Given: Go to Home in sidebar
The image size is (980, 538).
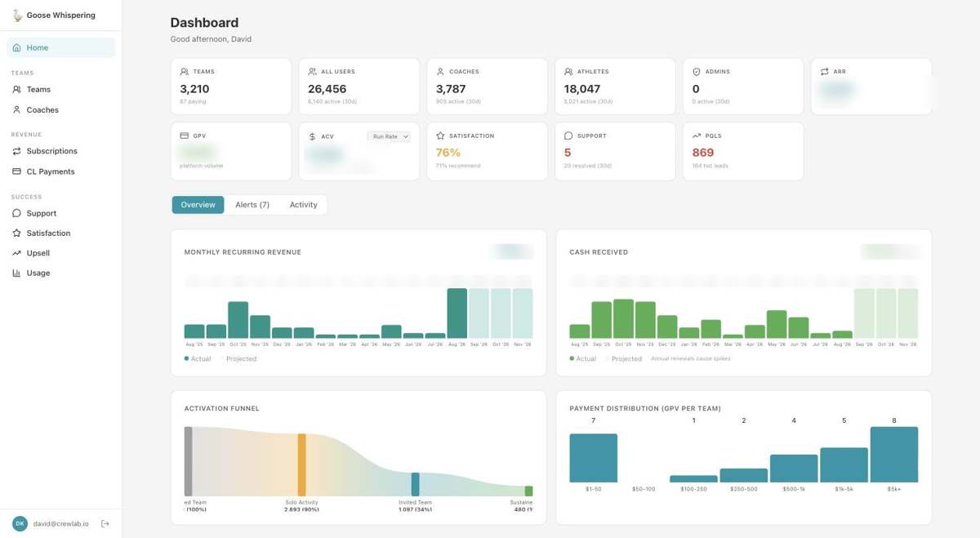Looking at the screenshot, I should 61,47.
